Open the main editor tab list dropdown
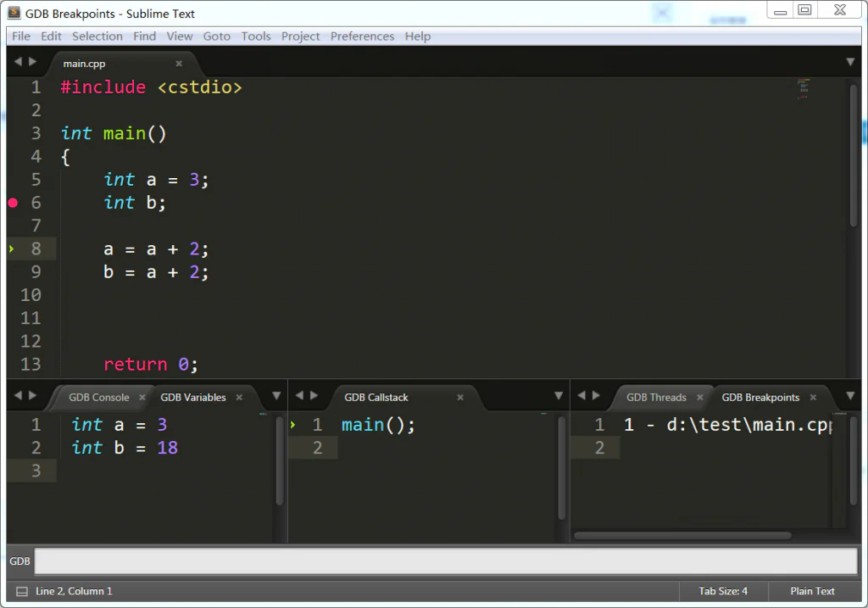The height and width of the screenshot is (608, 868). (850, 62)
